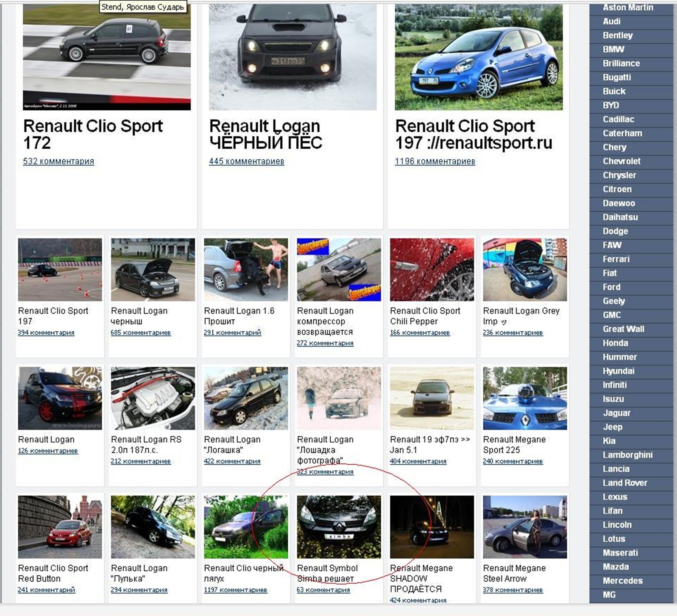
Task: Open the Renault Megane Sport 225 thumbnail
Action: [x=525, y=398]
